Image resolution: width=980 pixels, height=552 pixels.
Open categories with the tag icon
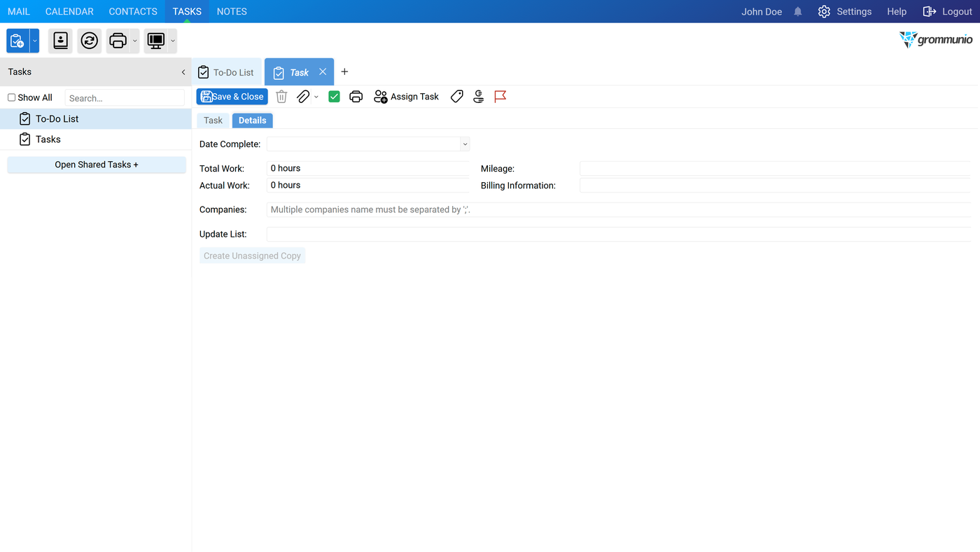point(457,97)
